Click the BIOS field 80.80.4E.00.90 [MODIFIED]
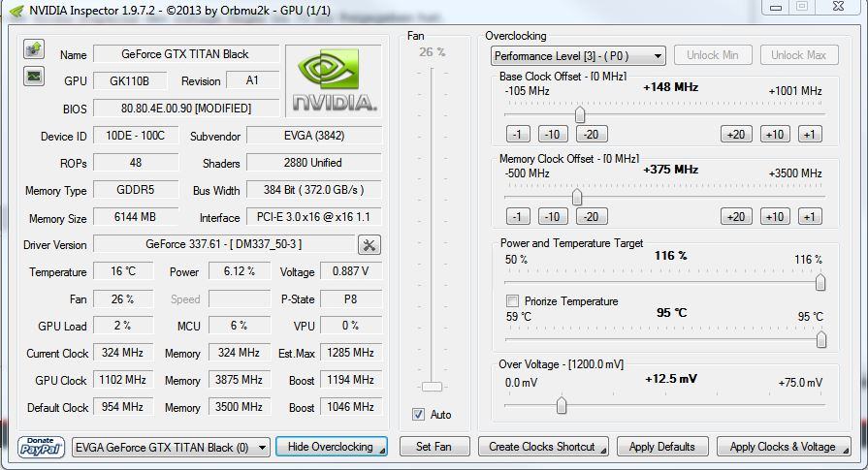This screenshot has width=868, height=470. click(x=186, y=108)
